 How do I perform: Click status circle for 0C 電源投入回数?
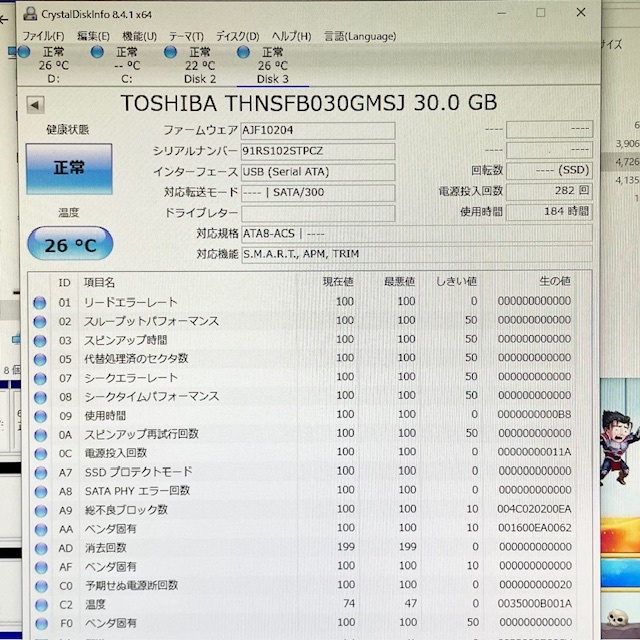tap(40, 454)
